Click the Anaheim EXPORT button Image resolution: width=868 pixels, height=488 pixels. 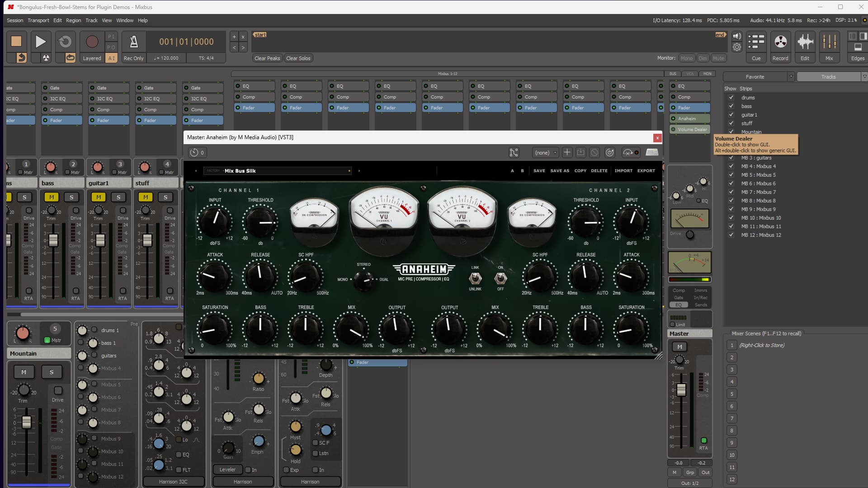[x=646, y=171]
